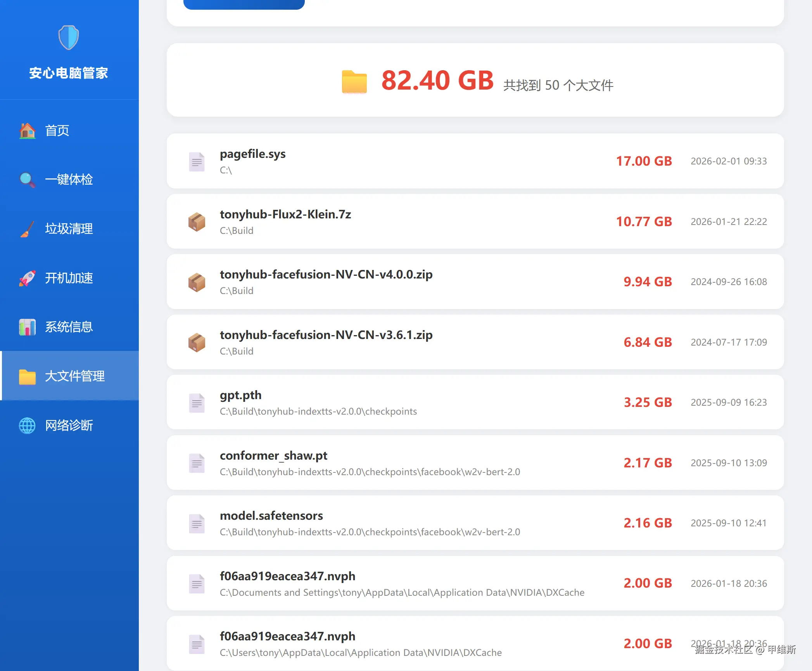The height and width of the screenshot is (671, 812).
Task: Click the 6.84 GB size of v3.6.1.zip
Action: click(648, 342)
